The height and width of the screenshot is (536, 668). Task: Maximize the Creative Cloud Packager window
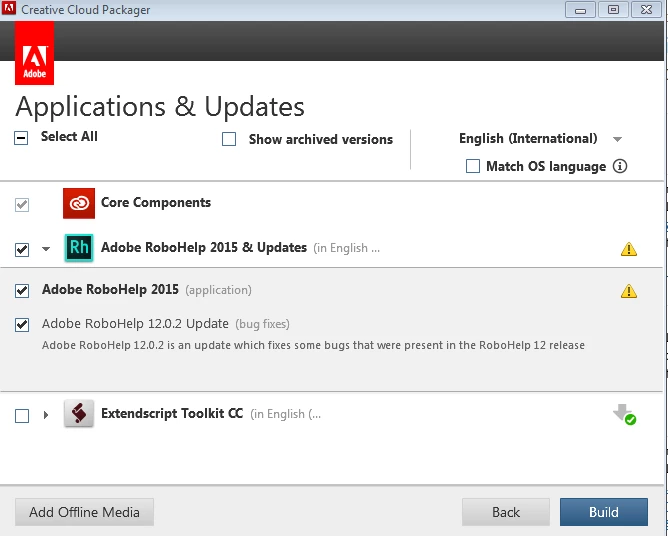tap(613, 10)
